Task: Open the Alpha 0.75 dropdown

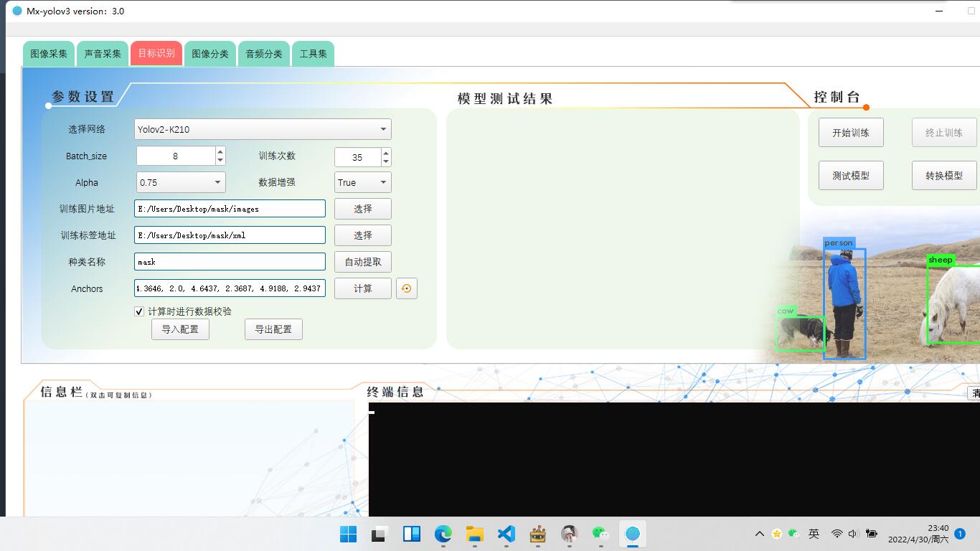Action: [181, 182]
